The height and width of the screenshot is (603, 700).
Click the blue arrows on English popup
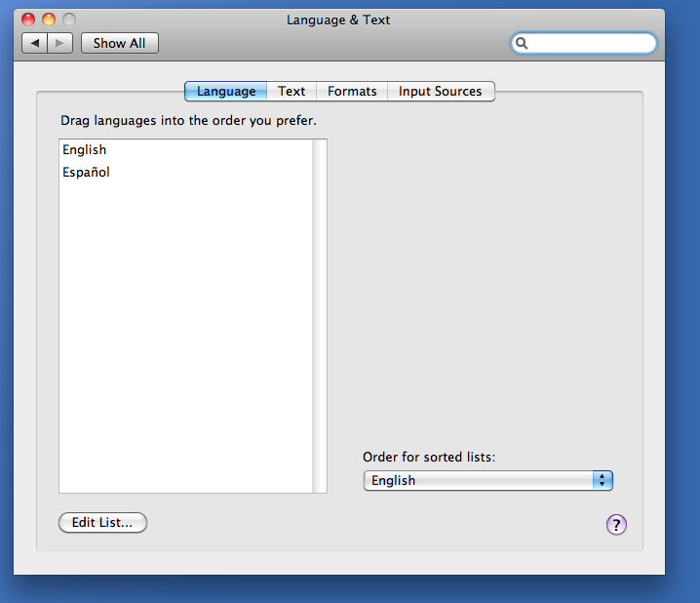point(603,480)
